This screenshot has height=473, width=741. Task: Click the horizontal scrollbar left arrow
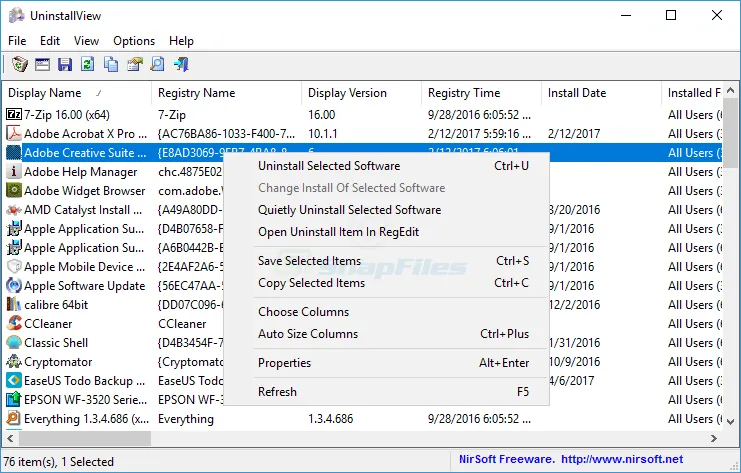click(10, 439)
